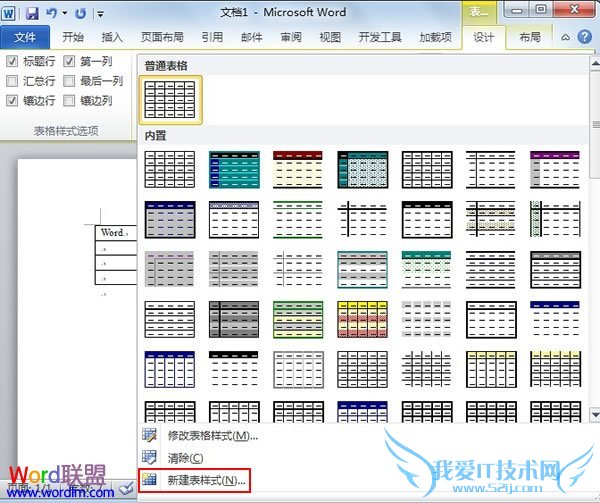Select the plain grid style under 普通表格

(170, 100)
